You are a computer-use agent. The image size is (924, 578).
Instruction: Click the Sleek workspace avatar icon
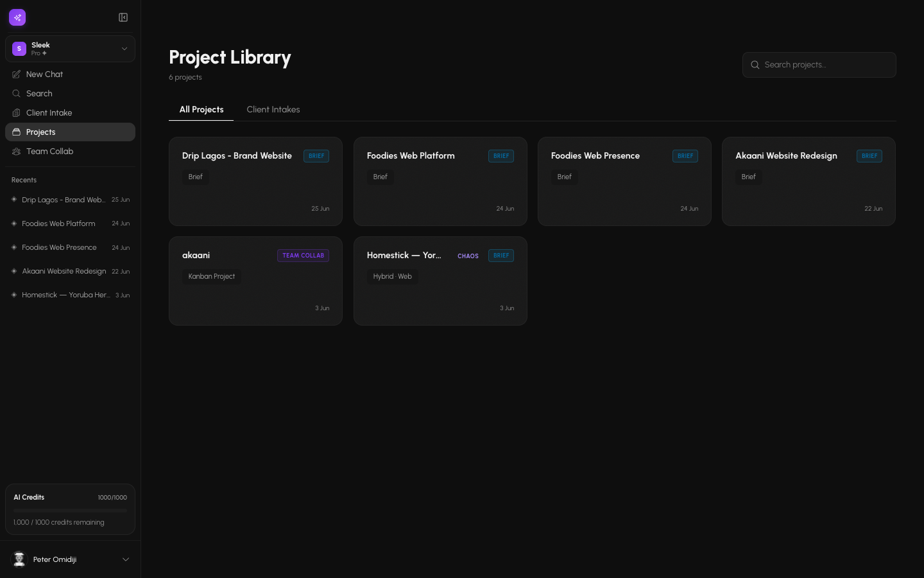point(19,49)
